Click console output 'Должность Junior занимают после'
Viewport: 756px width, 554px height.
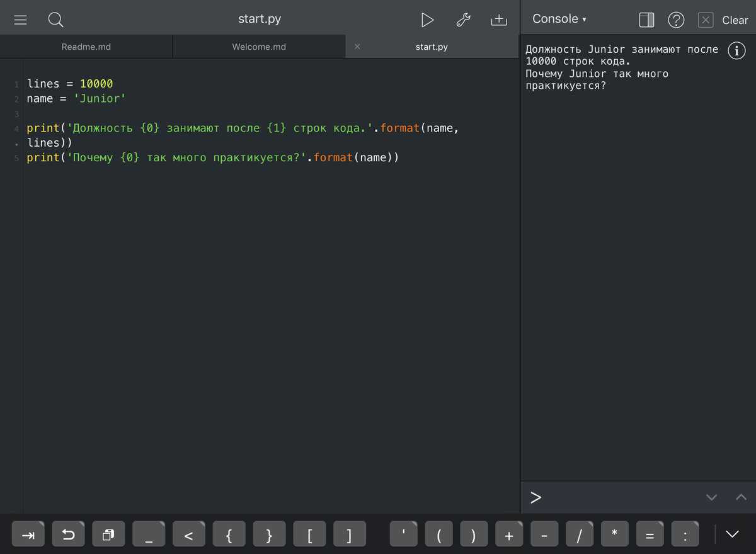tap(622, 49)
